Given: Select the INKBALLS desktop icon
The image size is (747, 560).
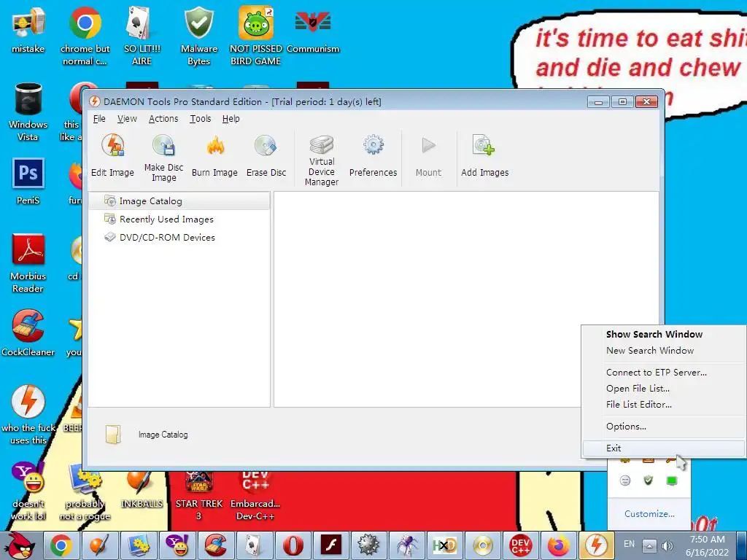Looking at the screenshot, I should [142, 488].
